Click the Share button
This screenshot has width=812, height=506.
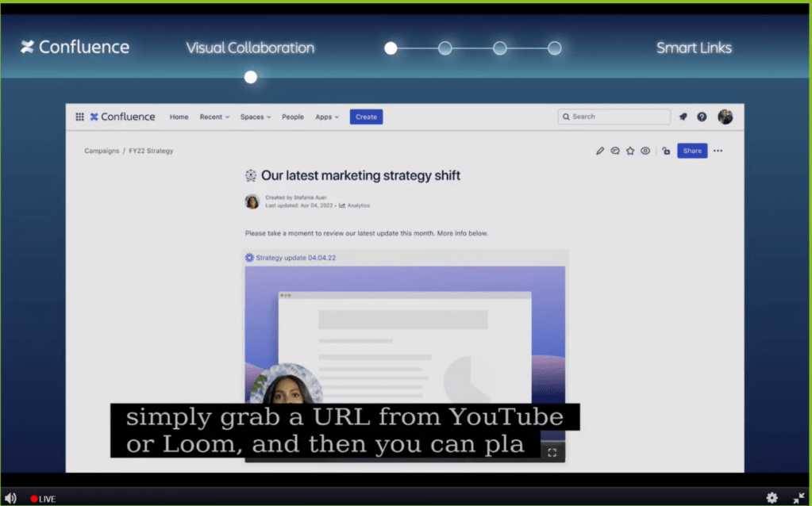pyautogui.click(x=692, y=151)
